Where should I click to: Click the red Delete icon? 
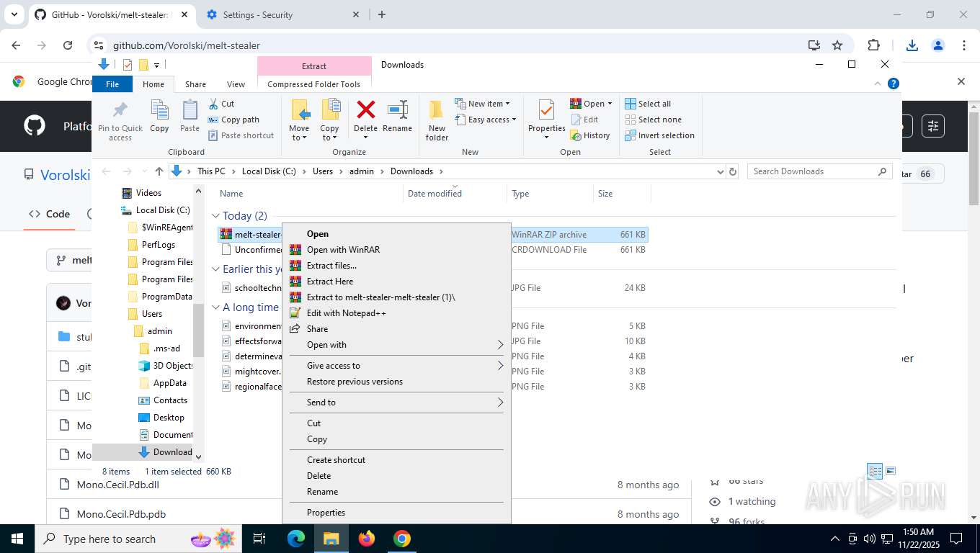coord(365,110)
